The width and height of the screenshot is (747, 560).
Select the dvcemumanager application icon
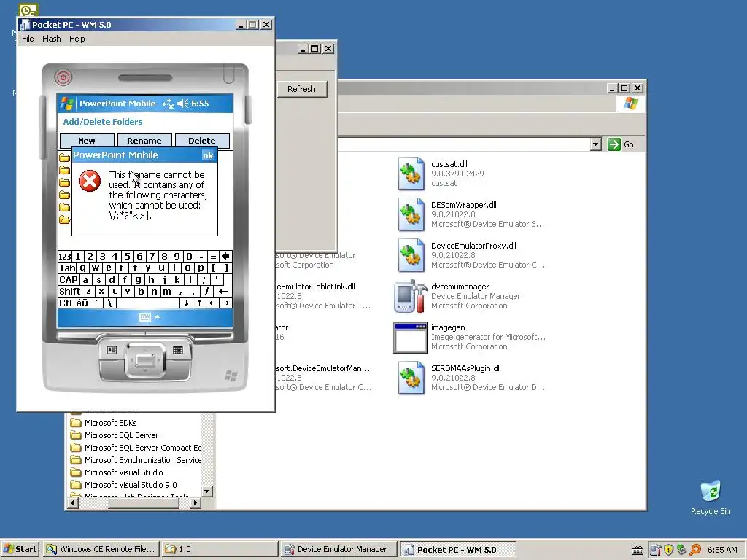(x=411, y=296)
